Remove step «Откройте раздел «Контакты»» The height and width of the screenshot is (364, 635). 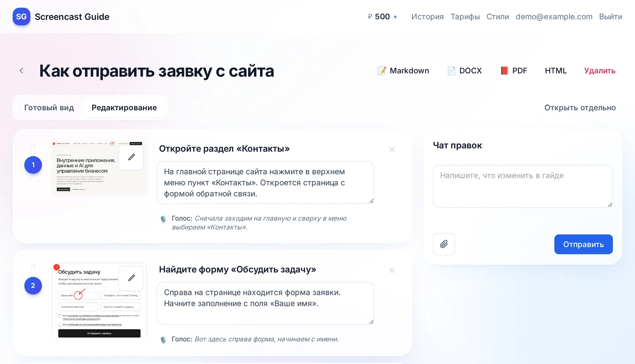coord(392,149)
